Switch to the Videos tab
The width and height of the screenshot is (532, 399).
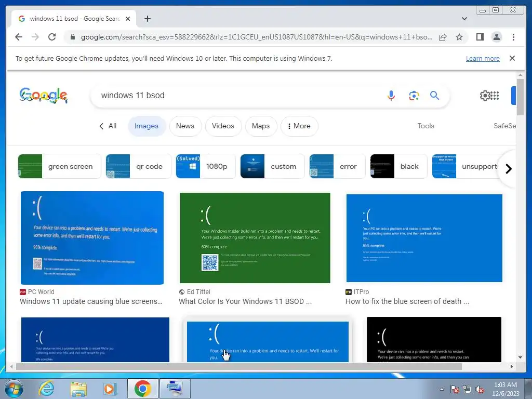223,126
